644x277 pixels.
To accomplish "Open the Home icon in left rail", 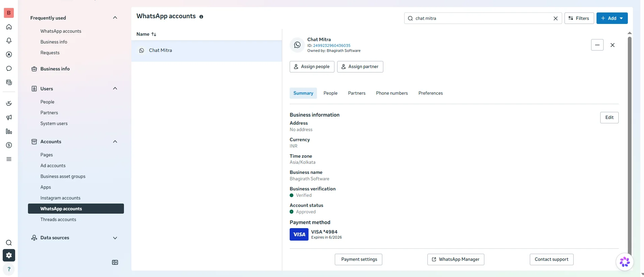I will point(9,27).
